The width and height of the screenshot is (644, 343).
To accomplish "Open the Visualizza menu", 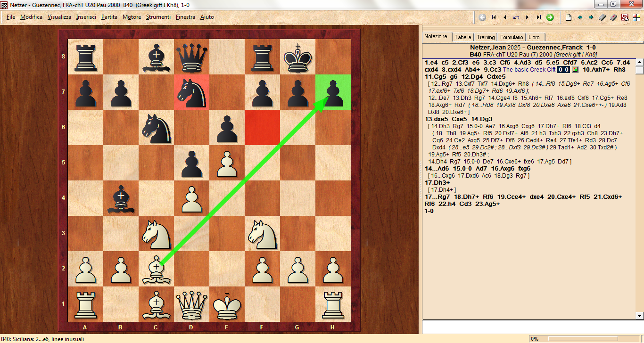I will (x=59, y=17).
